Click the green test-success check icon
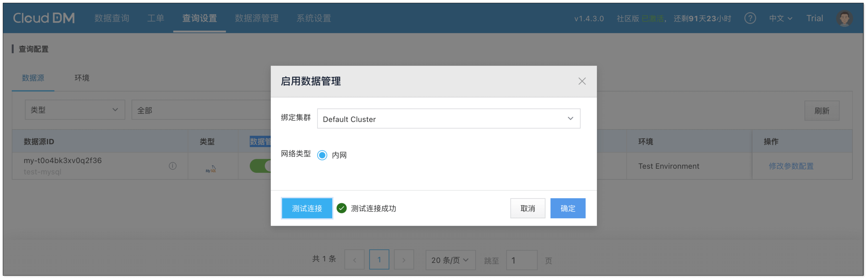The width and height of the screenshot is (868, 280). point(341,208)
